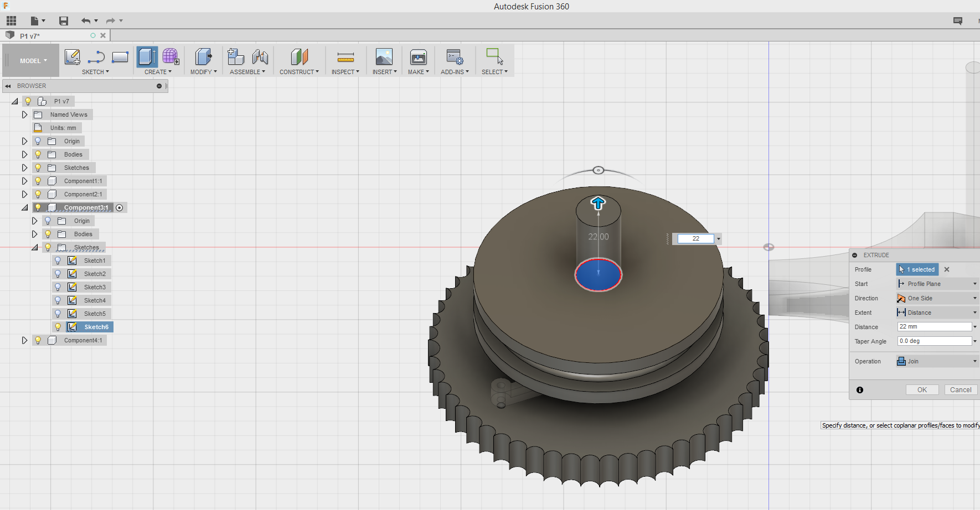The image size is (980, 510).
Task: Select the Measure inspect tool
Action: pyautogui.click(x=345, y=56)
